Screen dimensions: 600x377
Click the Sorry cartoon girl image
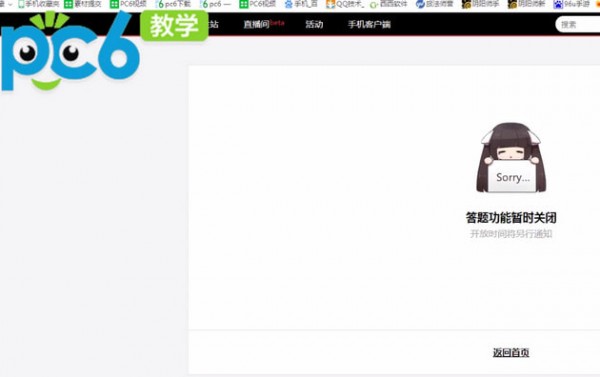(511, 158)
